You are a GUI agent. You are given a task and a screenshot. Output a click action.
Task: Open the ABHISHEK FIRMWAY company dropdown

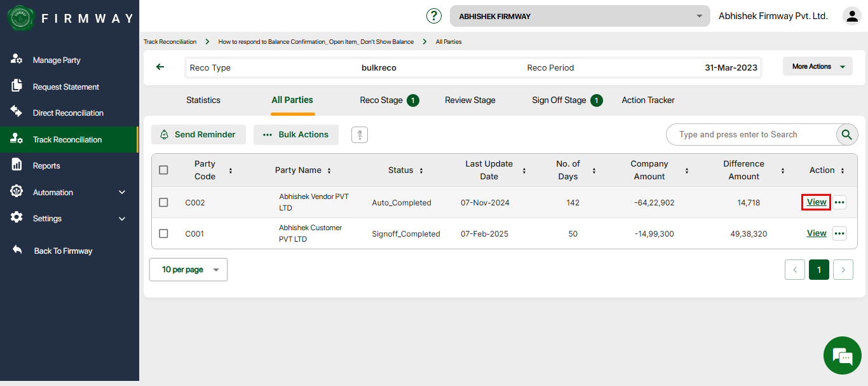[580, 16]
